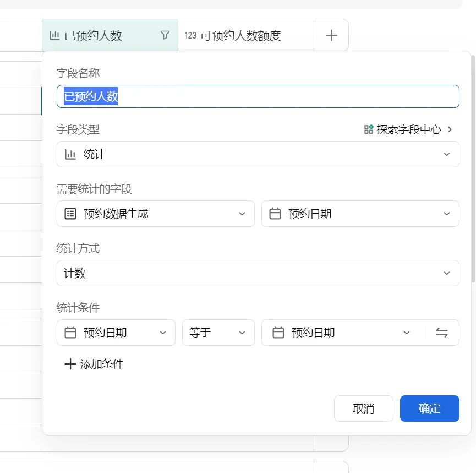This screenshot has width=476, height=473.
Task: Open the 预约数据生成 table dropdown
Action: [155, 214]
